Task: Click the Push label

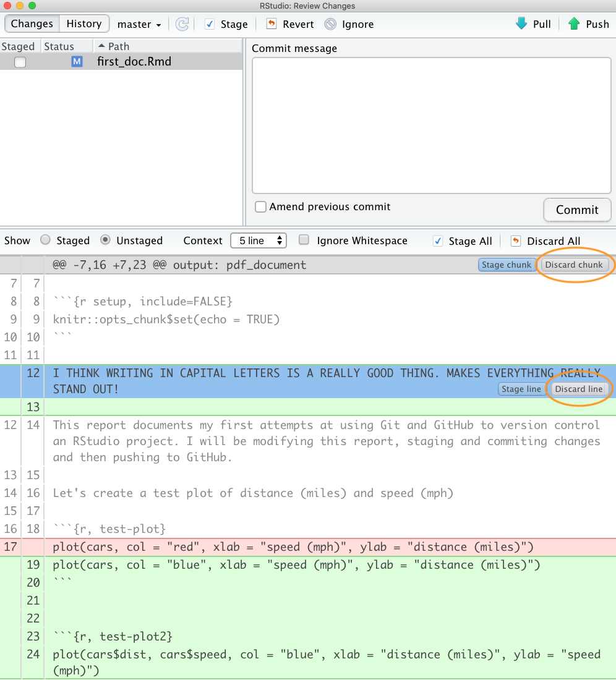Action: click(x=597, y=24)
